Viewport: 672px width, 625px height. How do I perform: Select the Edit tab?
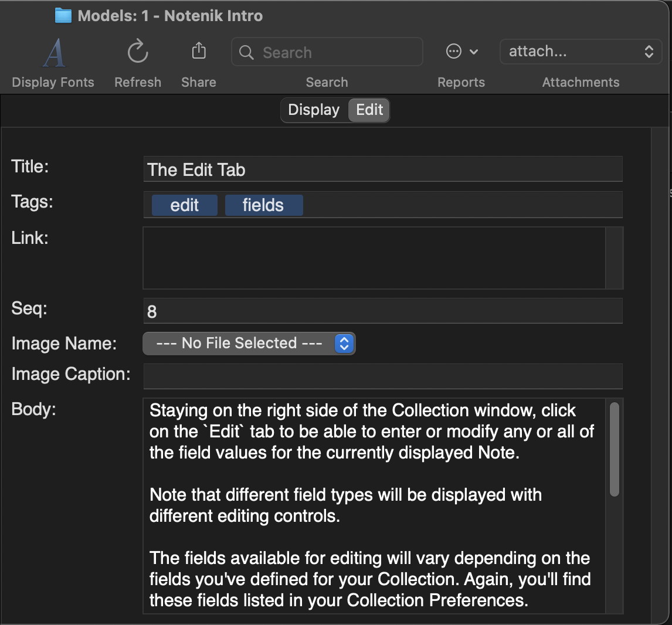coord(369,110)
